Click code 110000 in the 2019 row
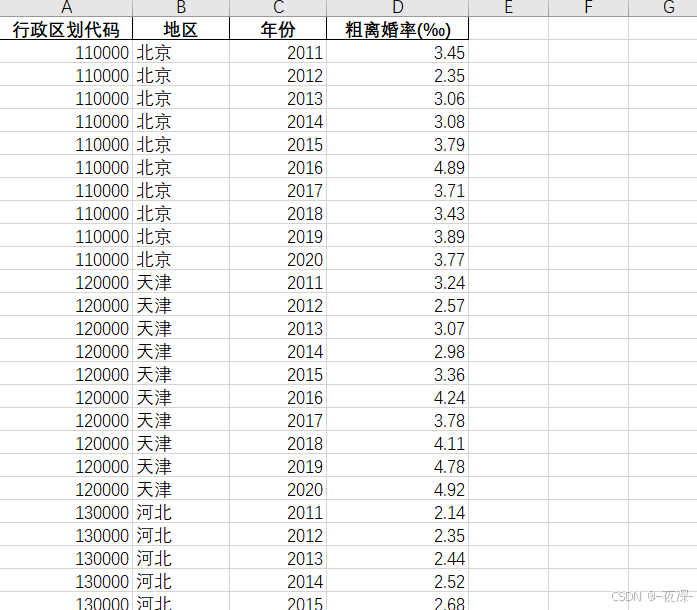Viewport: 697px width, 610px height. pos(66,237)
